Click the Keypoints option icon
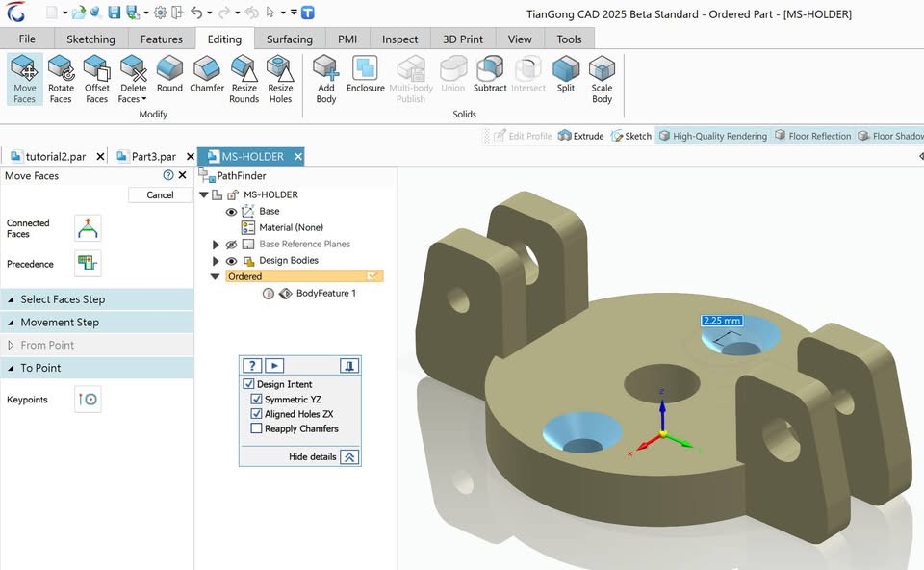 (88, 399)
